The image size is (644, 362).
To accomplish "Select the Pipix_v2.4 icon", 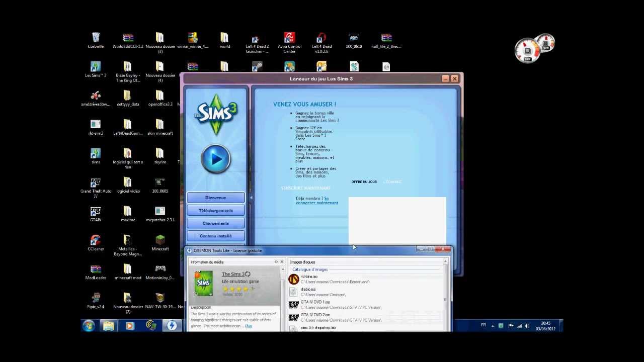I will [96, 301].
